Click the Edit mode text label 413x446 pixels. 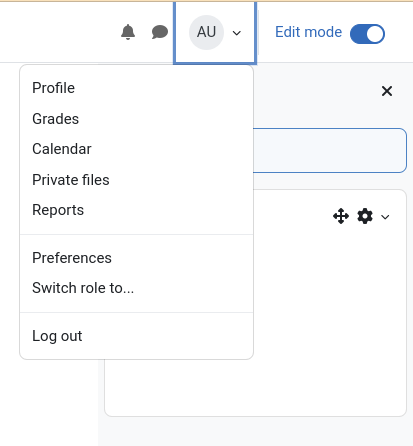(x=308, y=32)
